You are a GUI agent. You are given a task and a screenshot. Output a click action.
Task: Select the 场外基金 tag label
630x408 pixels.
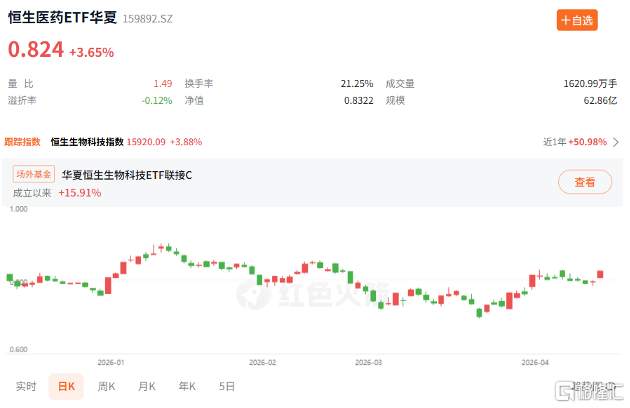coord(34,174)
